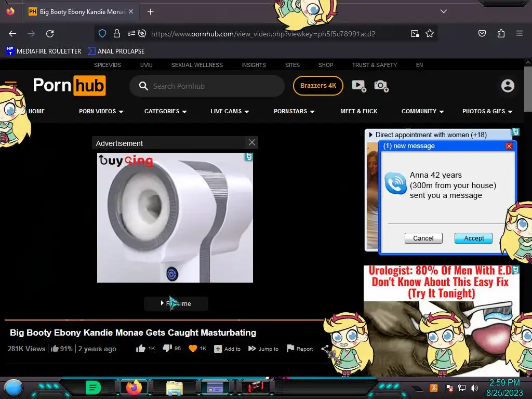Go to the HOME nav item
Image resolution: width=532 pixels, height=399 pixels.
pyautogui.click(x=37, y=111)
